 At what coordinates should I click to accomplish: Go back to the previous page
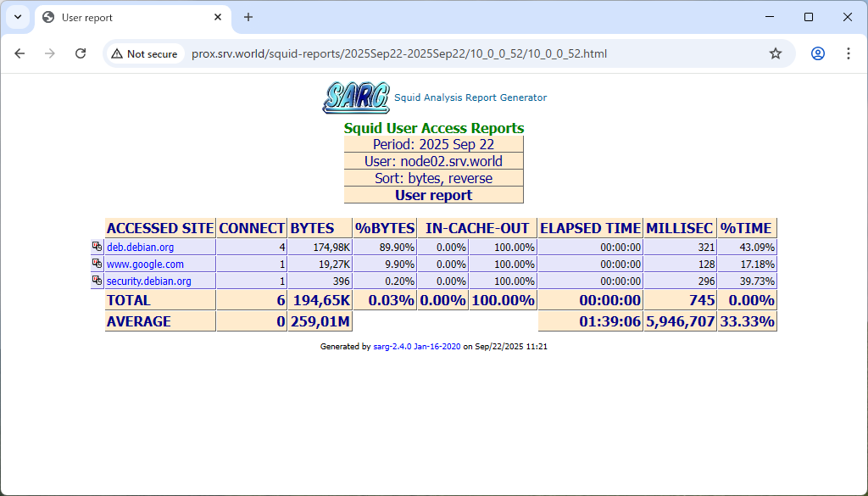[x=20, y=53]
